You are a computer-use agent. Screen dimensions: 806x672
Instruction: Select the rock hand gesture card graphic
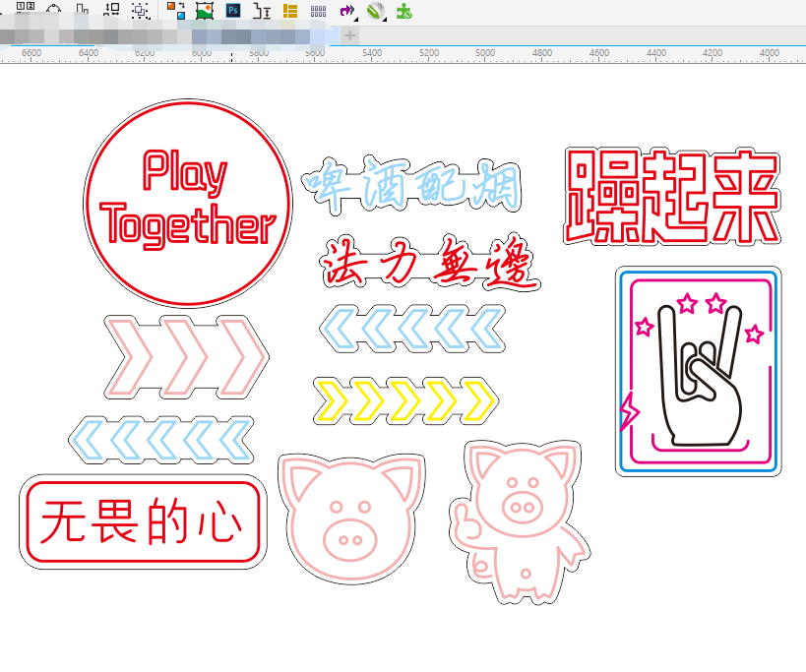(698, 371)
